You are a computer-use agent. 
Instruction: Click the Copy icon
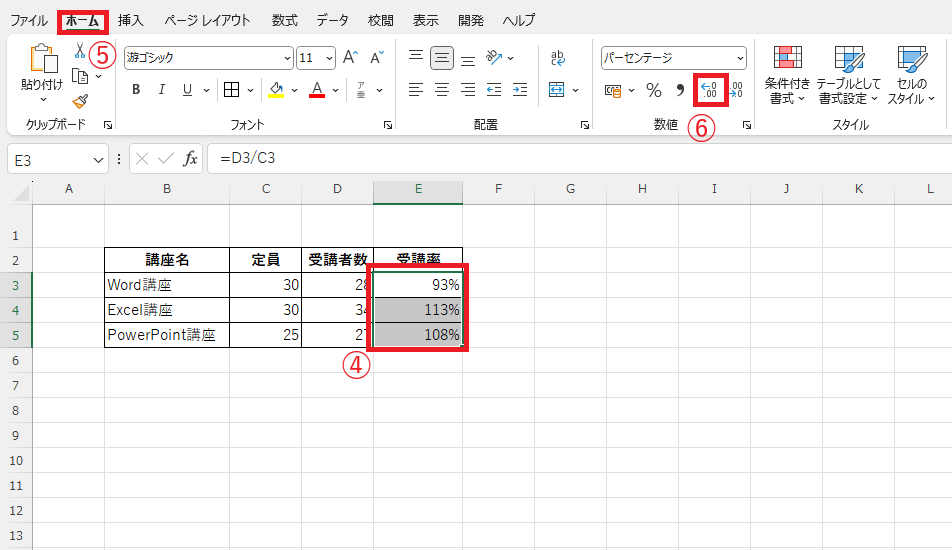click(80, 76)
